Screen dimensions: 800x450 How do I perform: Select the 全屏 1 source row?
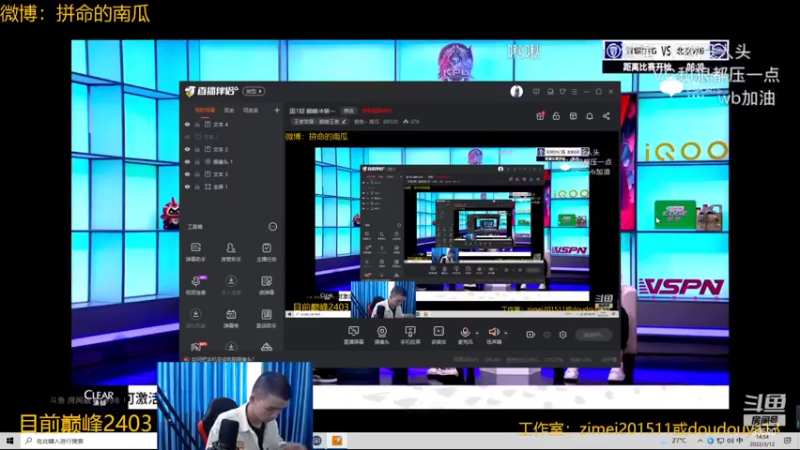pos(232,187)
